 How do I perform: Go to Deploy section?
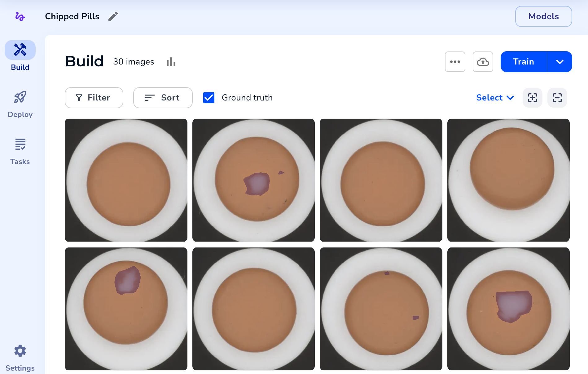20,105
